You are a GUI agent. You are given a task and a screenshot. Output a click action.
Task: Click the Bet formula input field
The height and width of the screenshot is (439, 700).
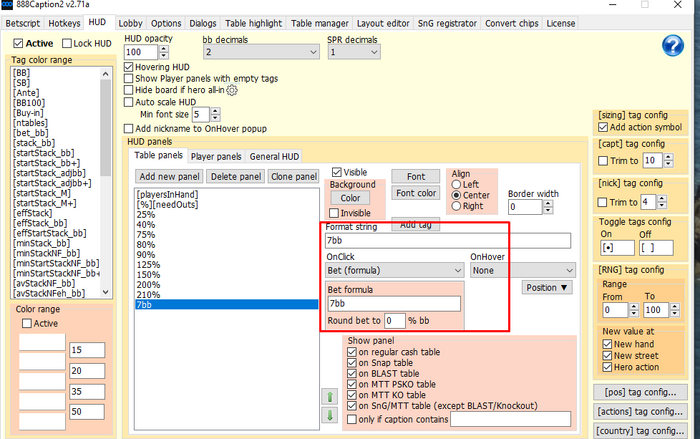point(393,303)
